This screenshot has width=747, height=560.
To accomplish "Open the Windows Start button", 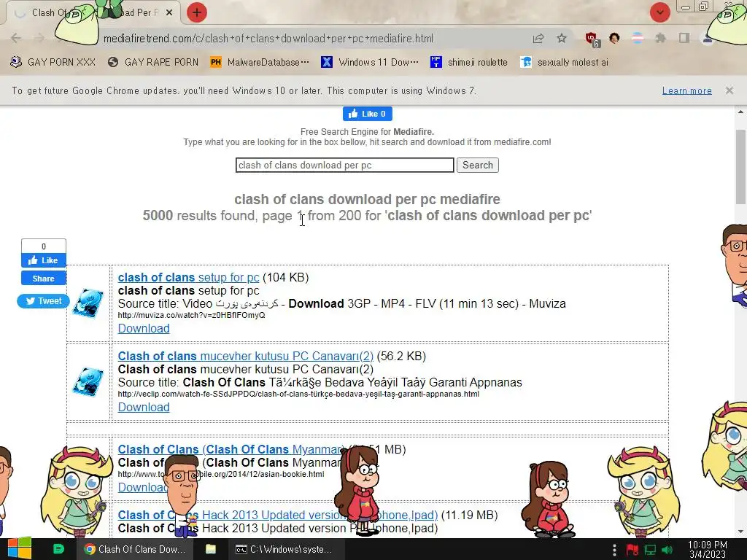I will (x=19, y=549).
